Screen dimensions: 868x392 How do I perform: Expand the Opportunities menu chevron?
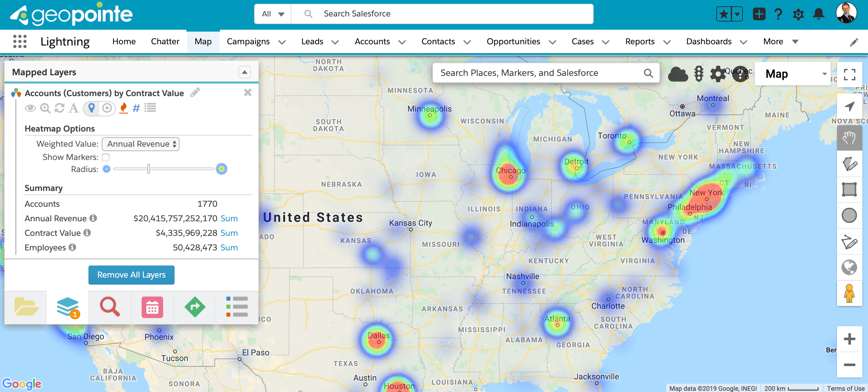pyautogui.click(x=552, y=42)
